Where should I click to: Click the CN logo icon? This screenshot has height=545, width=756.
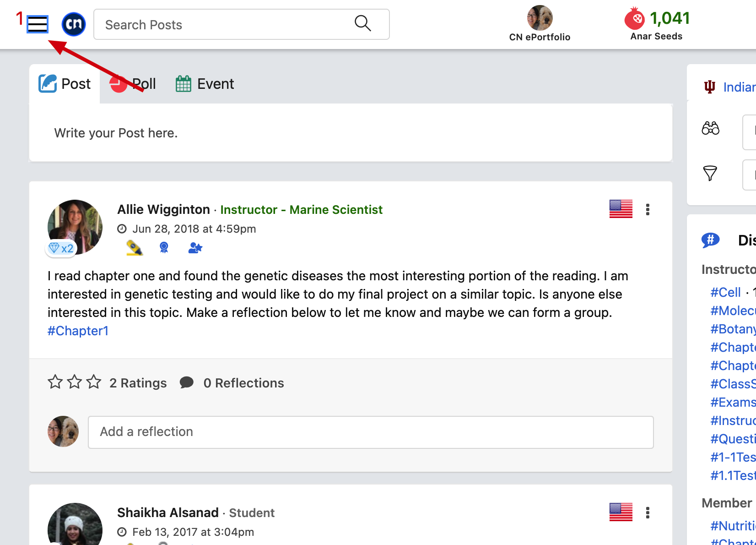pyautogui.click(x=74, y=24)
